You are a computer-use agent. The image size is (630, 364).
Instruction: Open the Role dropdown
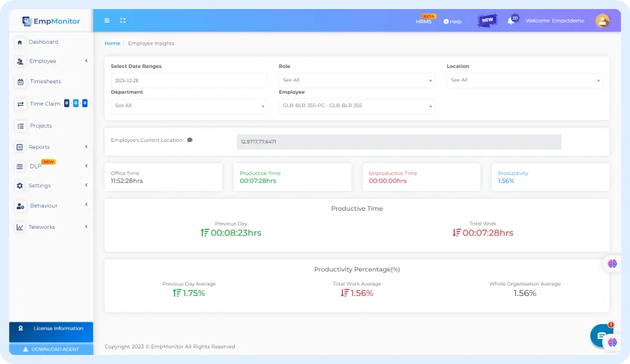point(357,80)
